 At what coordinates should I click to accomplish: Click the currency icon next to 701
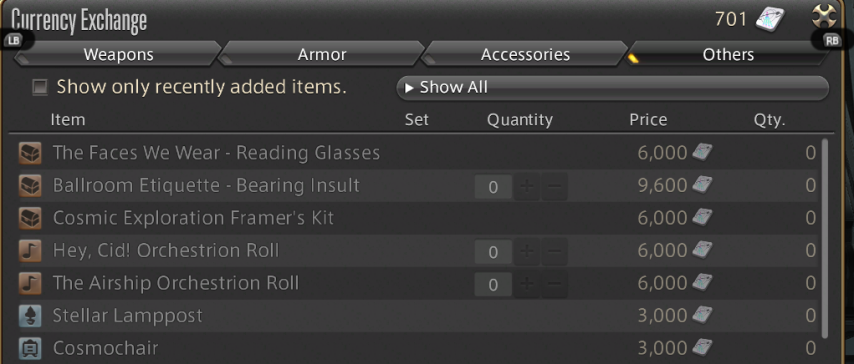click(770, 20)
